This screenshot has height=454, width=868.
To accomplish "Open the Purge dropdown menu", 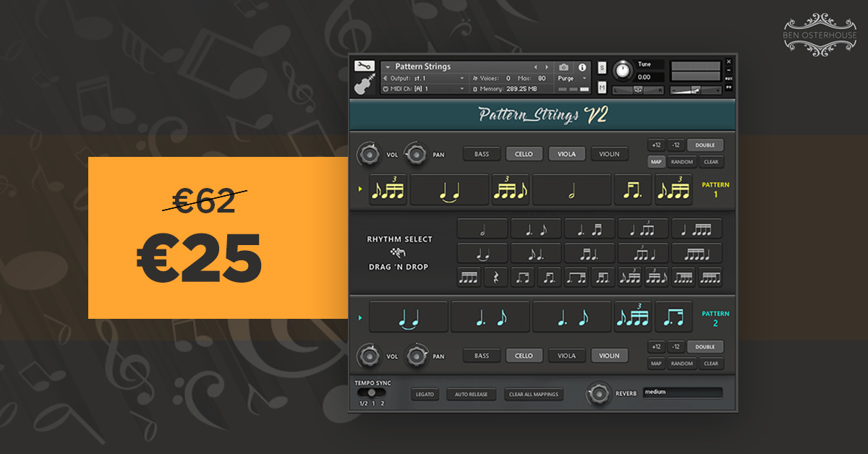I will pyautogui.click(x=584, y=78).
